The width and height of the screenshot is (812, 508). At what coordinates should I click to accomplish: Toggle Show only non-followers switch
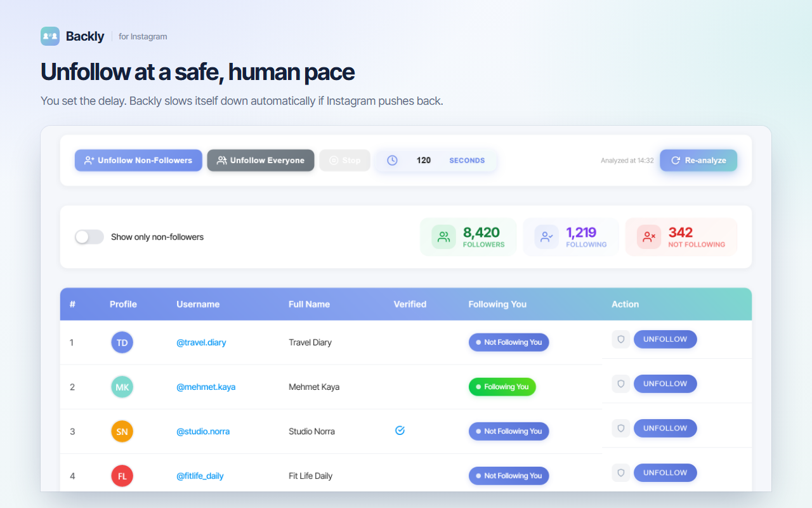tap(89, 237)
